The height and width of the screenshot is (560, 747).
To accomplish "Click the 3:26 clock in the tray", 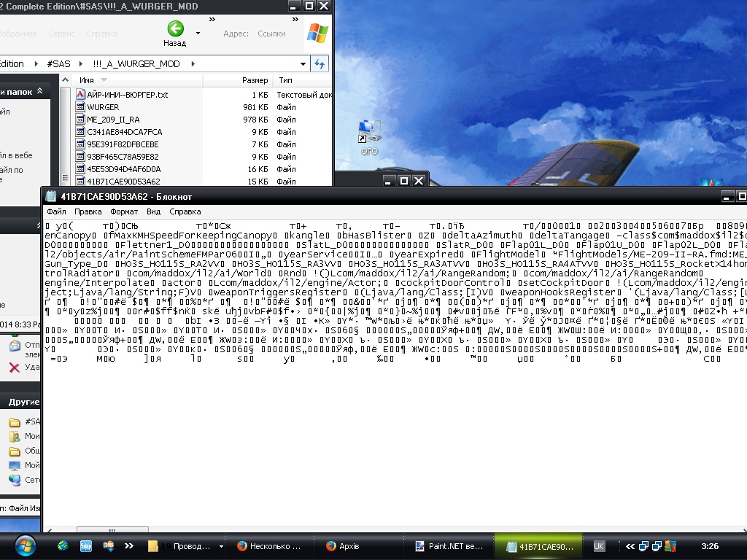I will click(710, 546).
